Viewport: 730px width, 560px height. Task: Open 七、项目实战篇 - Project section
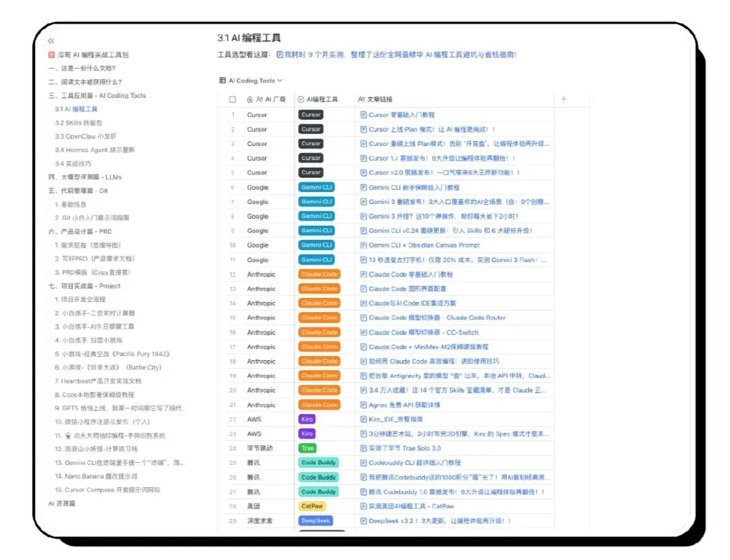tap(84, 286)
